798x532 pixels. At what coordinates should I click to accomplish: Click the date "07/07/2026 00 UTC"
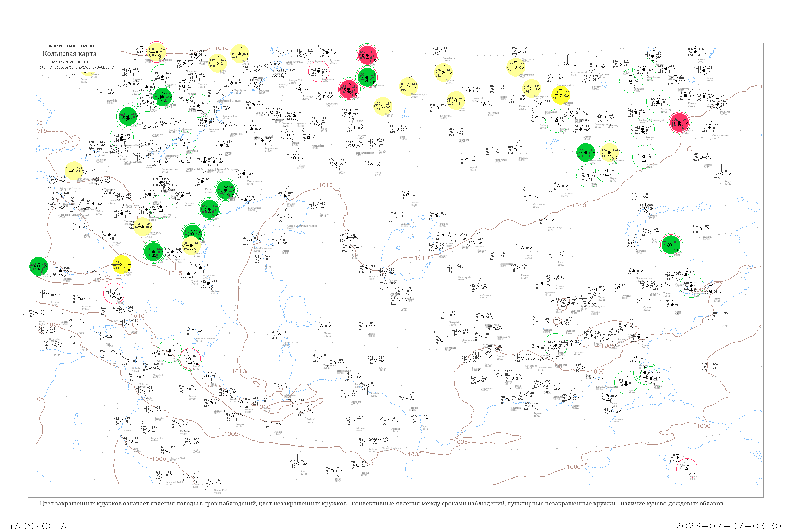tap(70, 62)
